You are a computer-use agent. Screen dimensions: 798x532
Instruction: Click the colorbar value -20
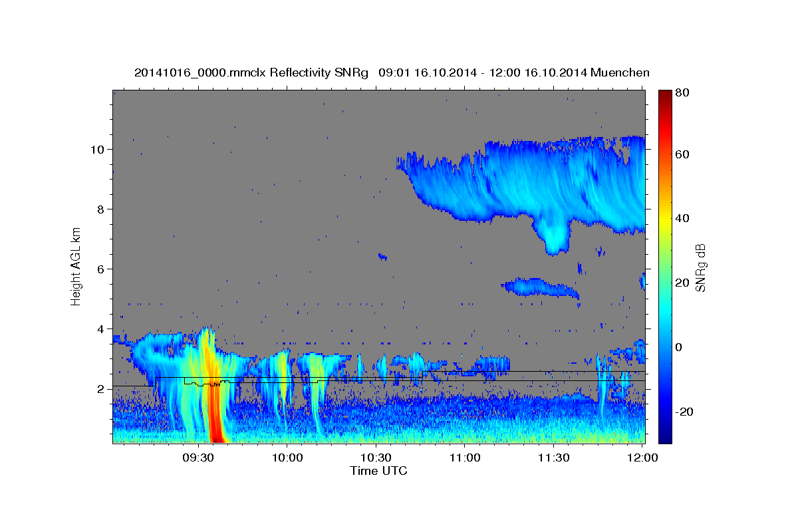point(684,412)
